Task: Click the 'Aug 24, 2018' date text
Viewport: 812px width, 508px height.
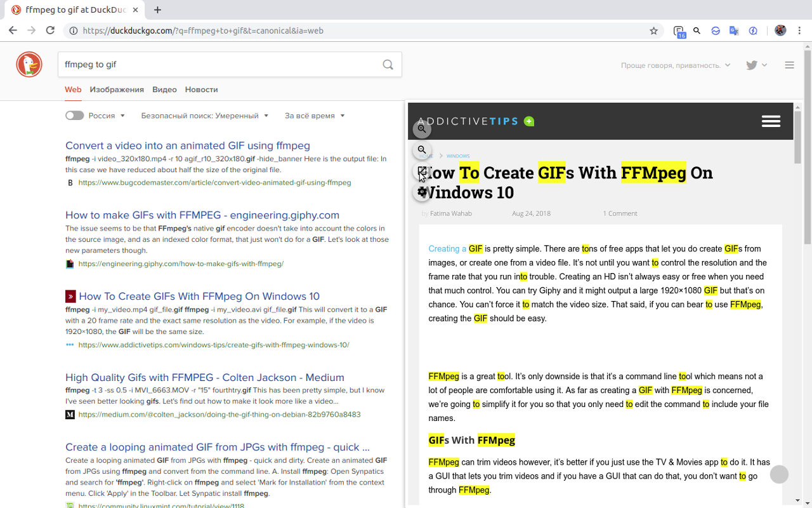Action: [x=531, y=213]
